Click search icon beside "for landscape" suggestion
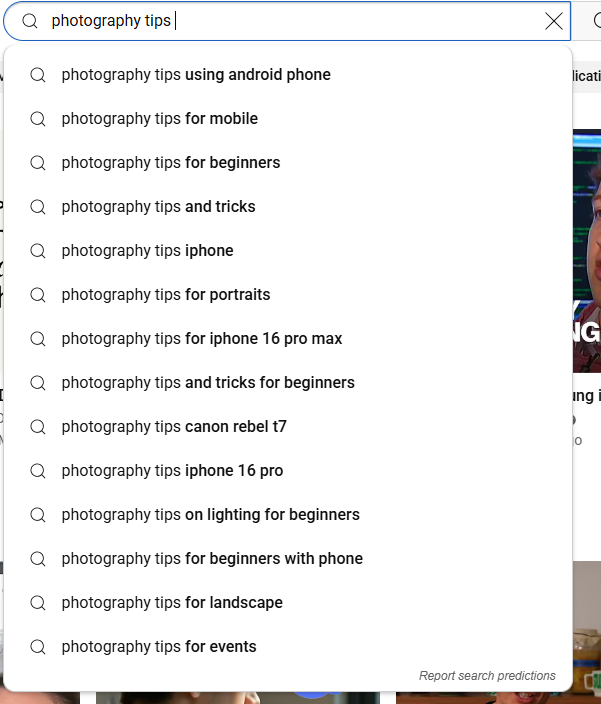Viewport: 601px width, 704px height. (38, 603)
